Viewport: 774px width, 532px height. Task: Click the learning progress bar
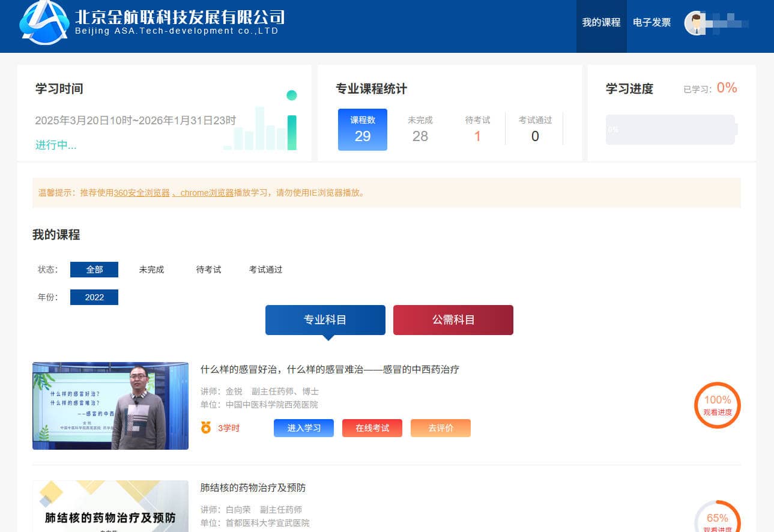point(671,130)
